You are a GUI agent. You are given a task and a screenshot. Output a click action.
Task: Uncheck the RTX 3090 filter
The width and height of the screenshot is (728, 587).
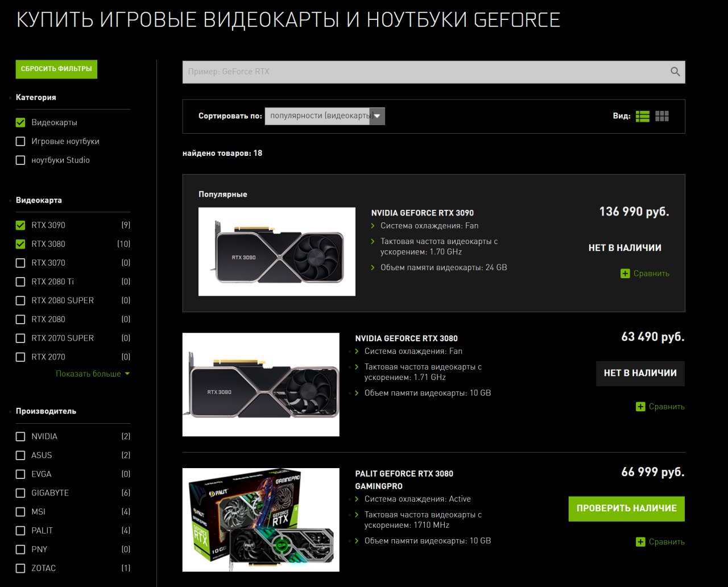pyautogui.click(x=20, y=225)
